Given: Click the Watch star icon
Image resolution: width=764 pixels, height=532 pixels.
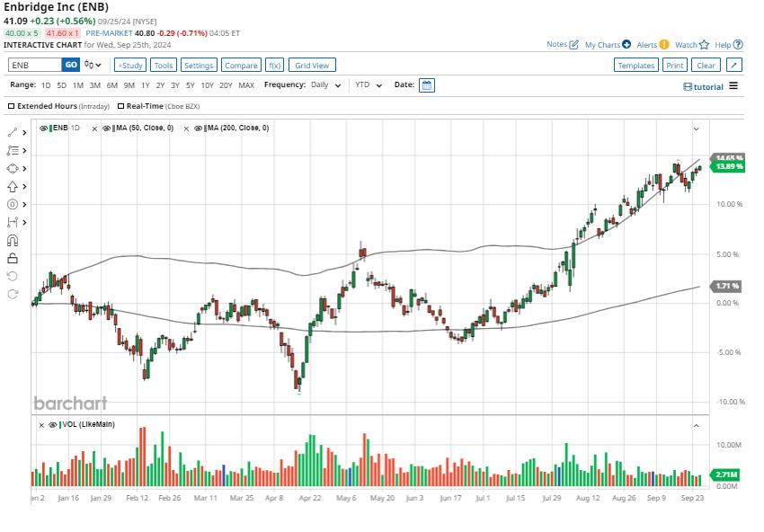Looking at the screenshot, I should coord(704,45).
